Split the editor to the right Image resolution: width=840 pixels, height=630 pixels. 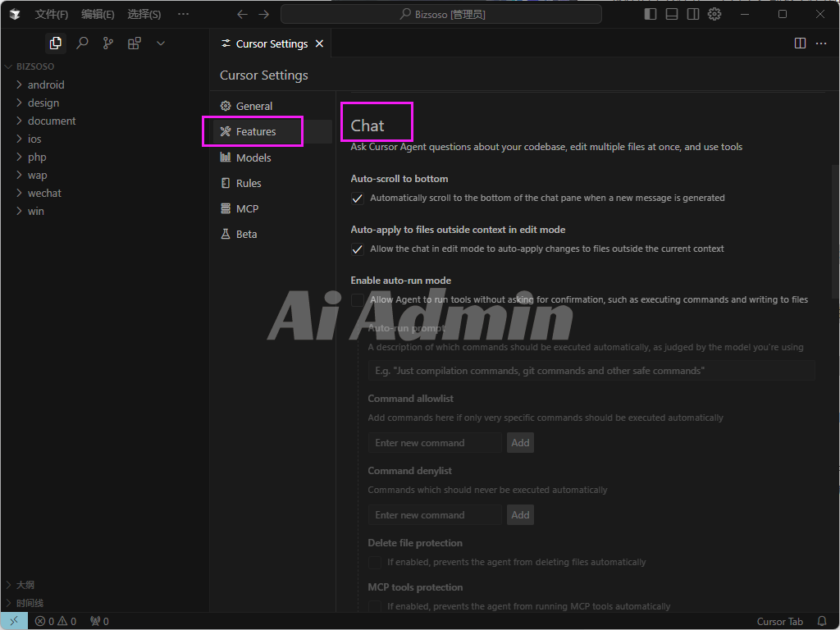coord(800,43)
